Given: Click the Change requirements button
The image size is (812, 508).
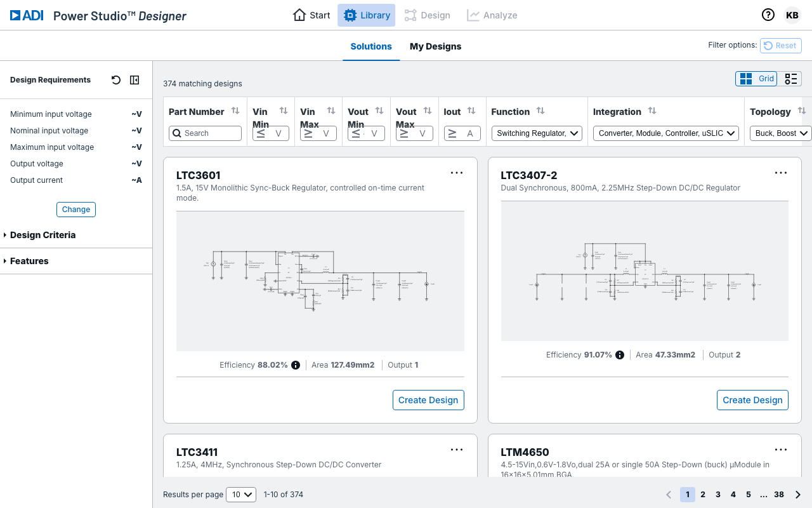Looking at the screenshot, I should [x=76, y=210].
